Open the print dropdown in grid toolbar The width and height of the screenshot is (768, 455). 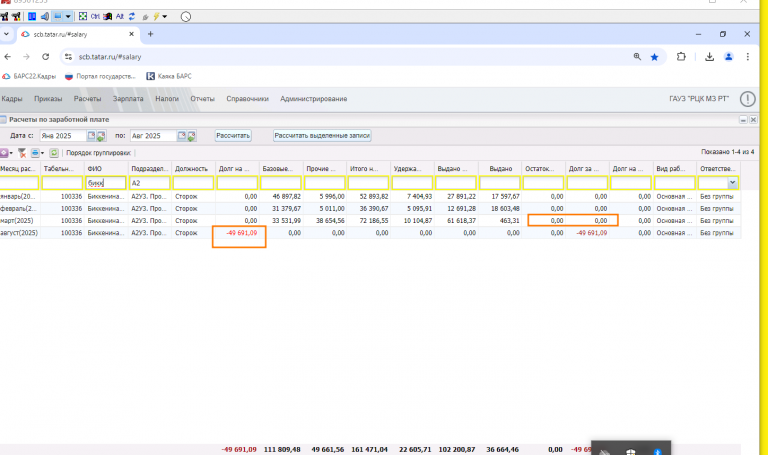tap(37, 153)
